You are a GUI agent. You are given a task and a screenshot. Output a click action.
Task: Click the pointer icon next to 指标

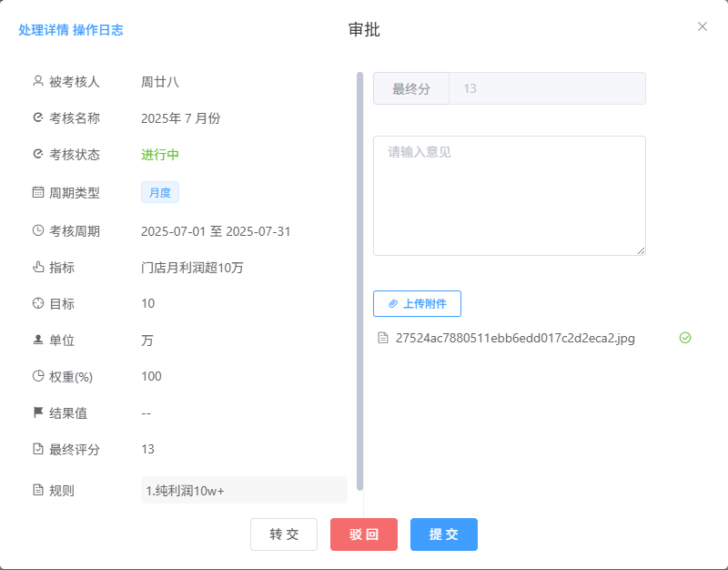tap(38, 267)
